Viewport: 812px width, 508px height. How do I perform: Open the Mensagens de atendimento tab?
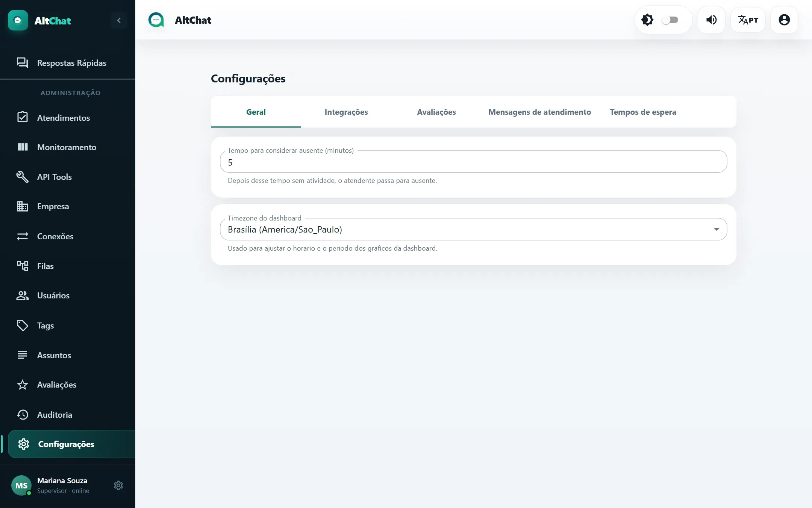(539, 112)
